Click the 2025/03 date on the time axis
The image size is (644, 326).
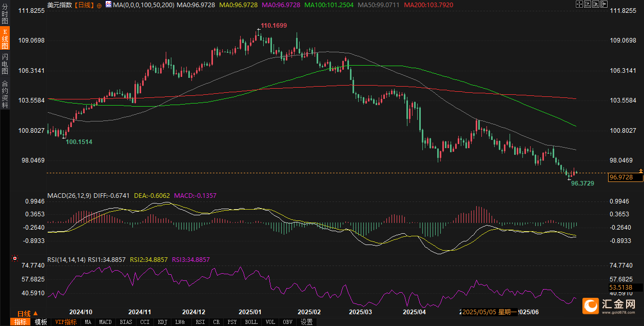pyautogui.click(x=360, y=312)
